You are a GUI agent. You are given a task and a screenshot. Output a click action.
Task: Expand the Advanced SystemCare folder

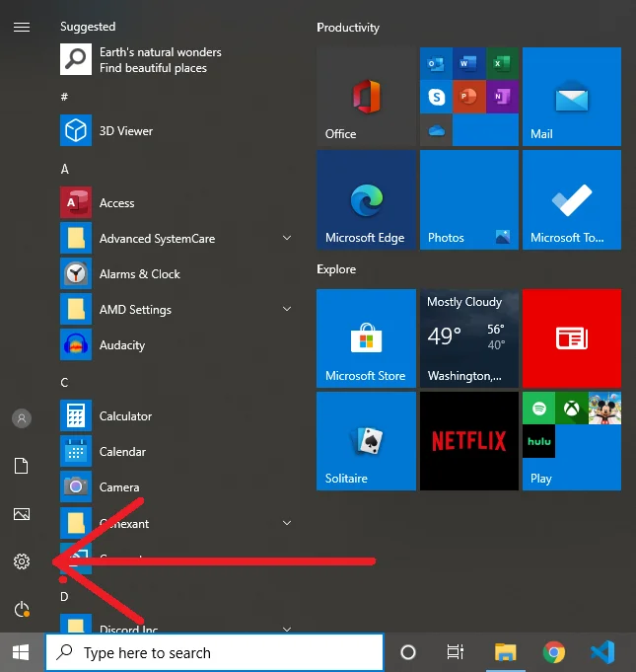click(287, 238)
